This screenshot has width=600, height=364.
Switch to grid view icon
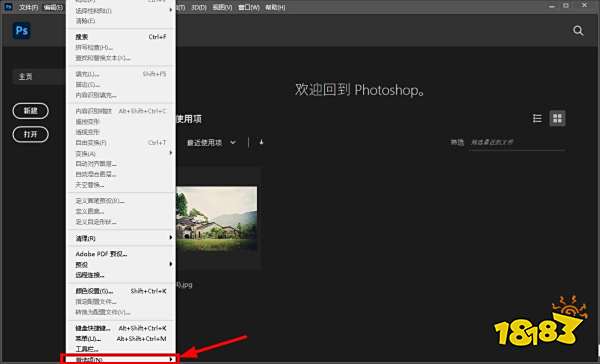tap(558, 119)
